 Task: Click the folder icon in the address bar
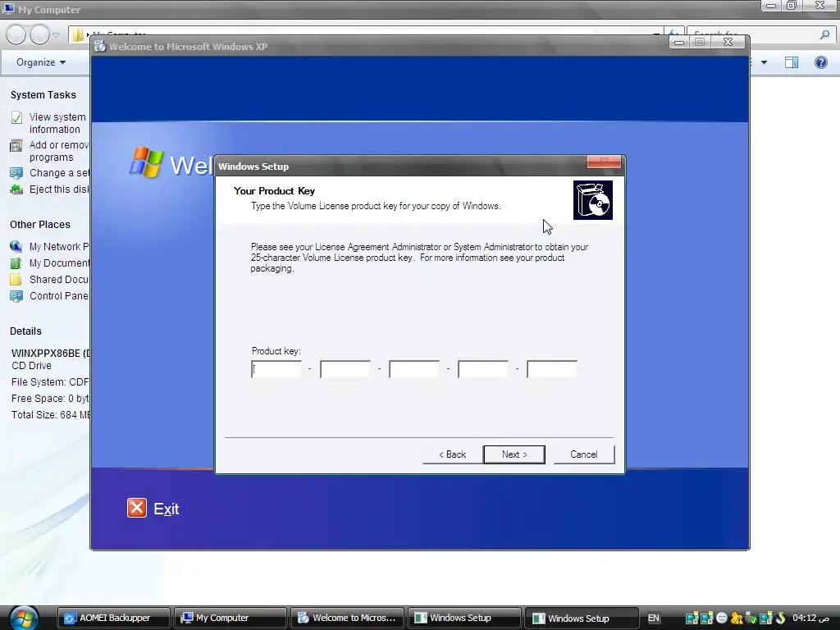pyautogui.click(x=78, y=34)
